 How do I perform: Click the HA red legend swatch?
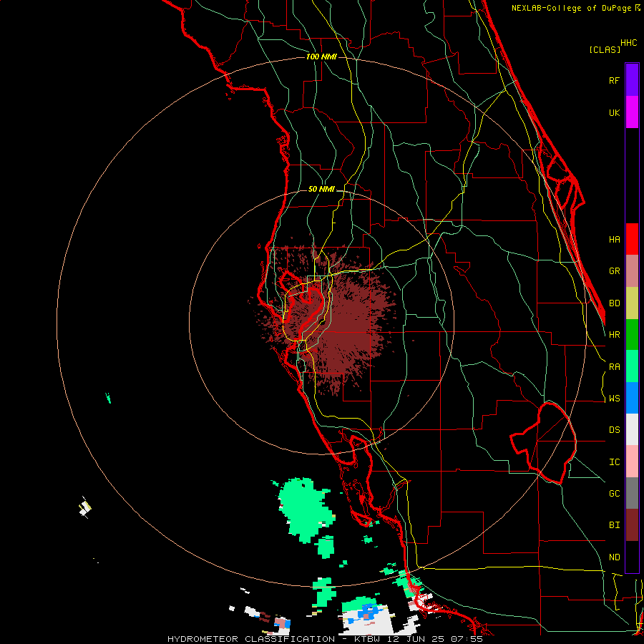632,239
